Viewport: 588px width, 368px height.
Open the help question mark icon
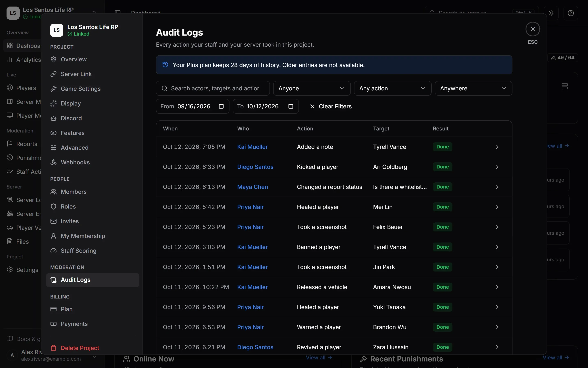[x=571, y=13]
